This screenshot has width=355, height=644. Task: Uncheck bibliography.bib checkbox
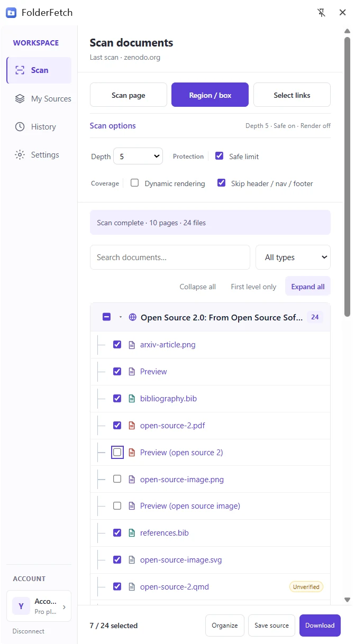117,399
